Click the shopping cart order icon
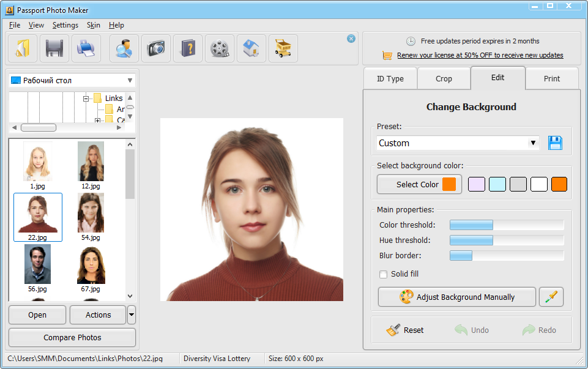The image size is (588, 369). click(283, 48)
